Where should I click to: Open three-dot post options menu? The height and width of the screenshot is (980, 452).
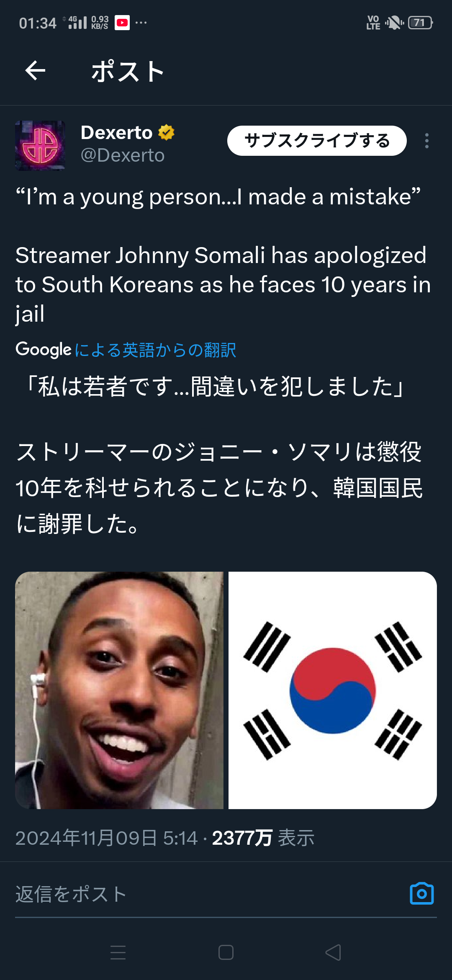tap(426, 141)
